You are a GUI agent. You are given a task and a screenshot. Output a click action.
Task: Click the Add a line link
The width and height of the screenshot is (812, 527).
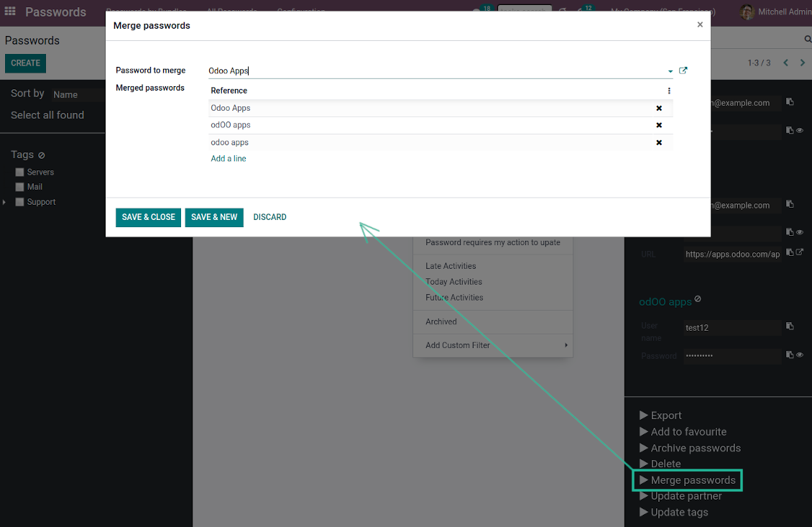point(229,159)
